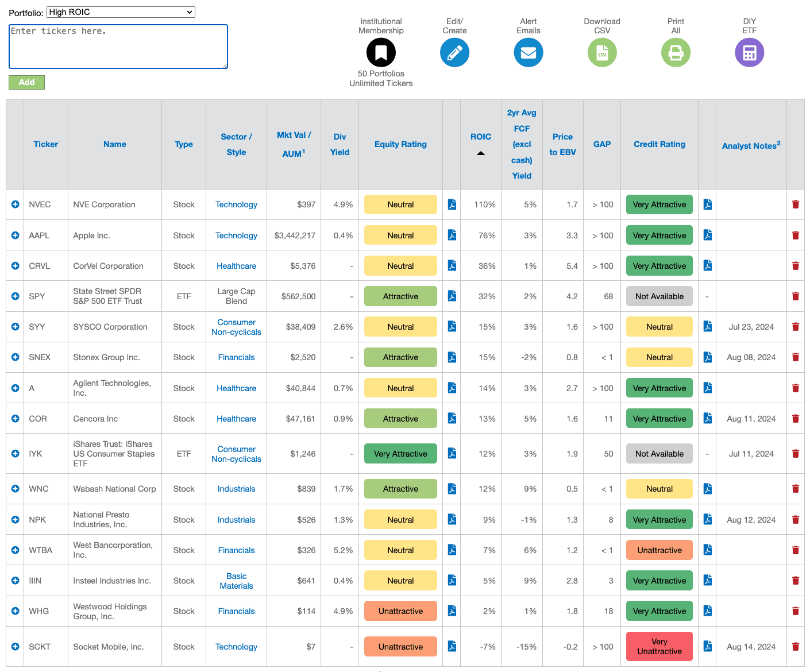Open the equity rating PDF for WTBA

pos(452,550)
